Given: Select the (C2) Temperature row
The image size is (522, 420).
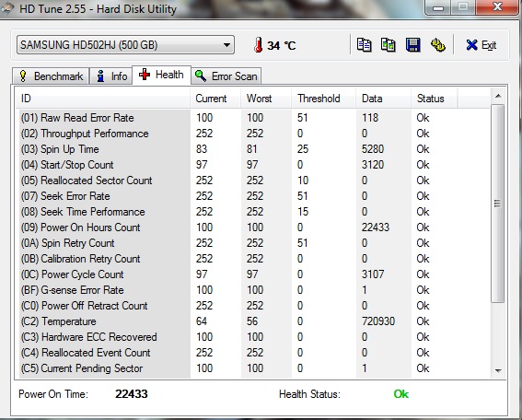Looking at the screenshot, I should (x=253, y=321).
